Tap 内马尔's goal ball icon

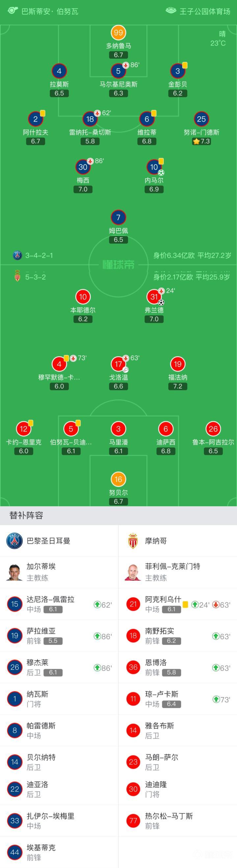click(x=161, y=173)
